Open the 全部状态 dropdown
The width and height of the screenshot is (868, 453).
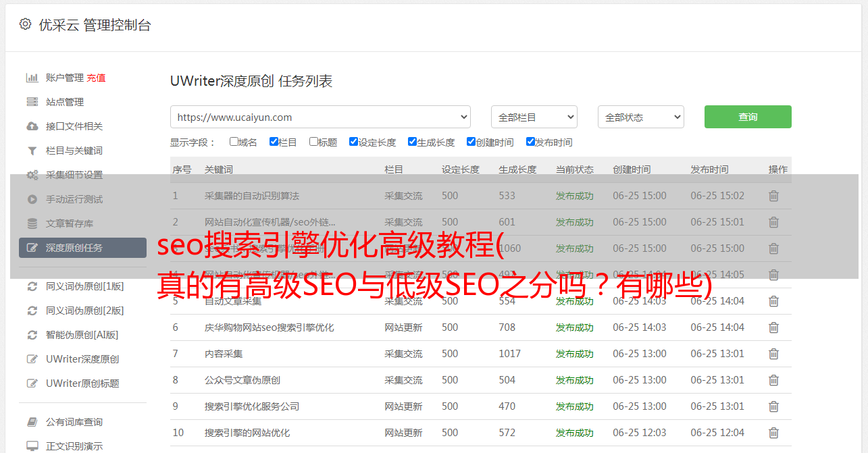pyautogui.click(x=641, y=117)
